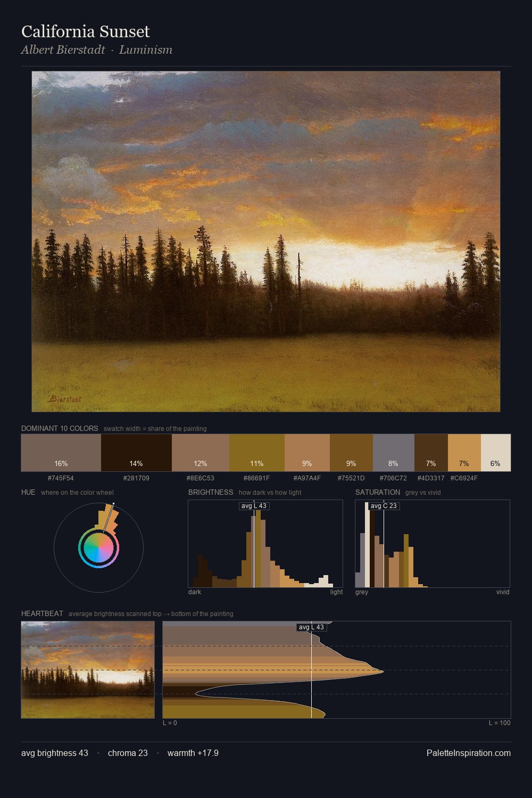
Task: Click the hex code #4D3317
Action: click(431, 478)
